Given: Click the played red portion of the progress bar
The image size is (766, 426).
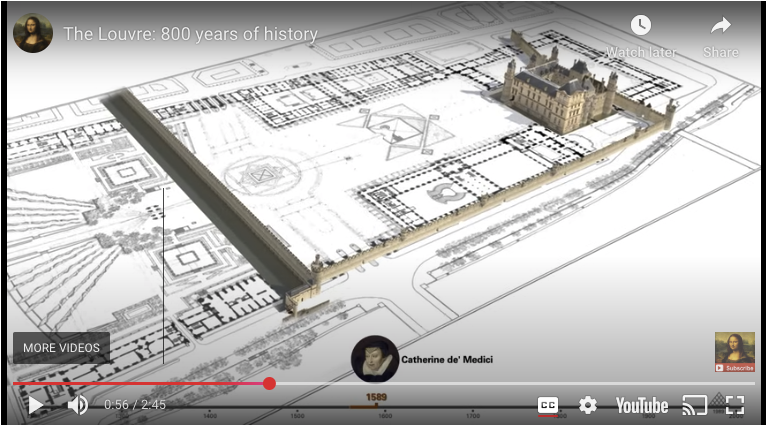Looking at the screenshot, I should coord(140,383).
